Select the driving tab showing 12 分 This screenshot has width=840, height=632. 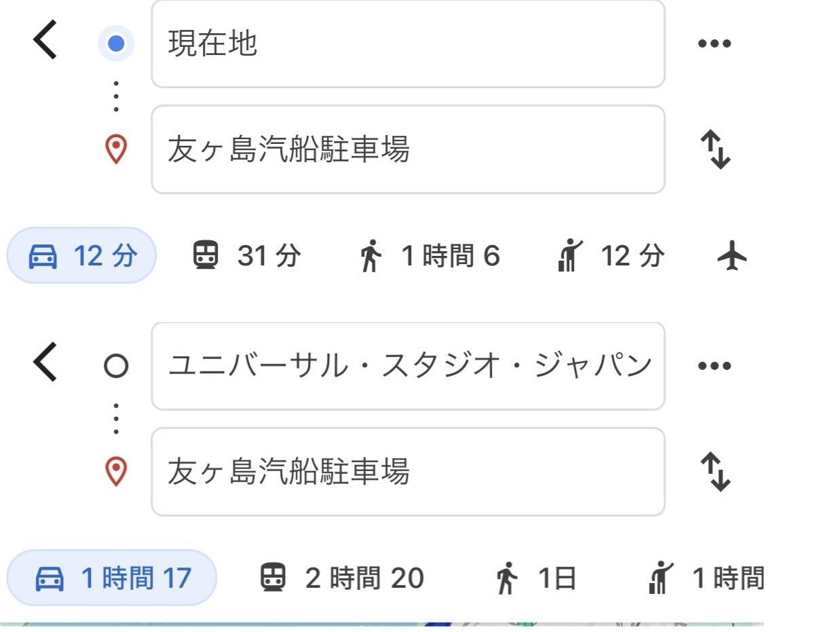(81, 256)
